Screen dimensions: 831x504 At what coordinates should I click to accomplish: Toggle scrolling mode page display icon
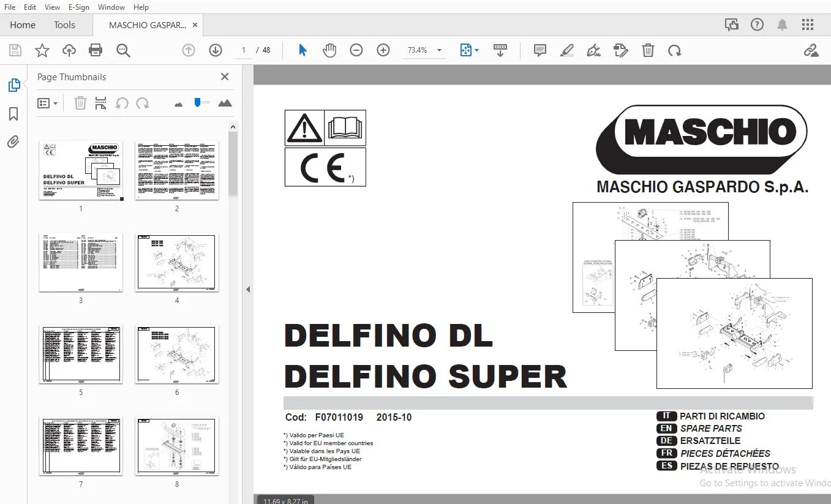500,50
